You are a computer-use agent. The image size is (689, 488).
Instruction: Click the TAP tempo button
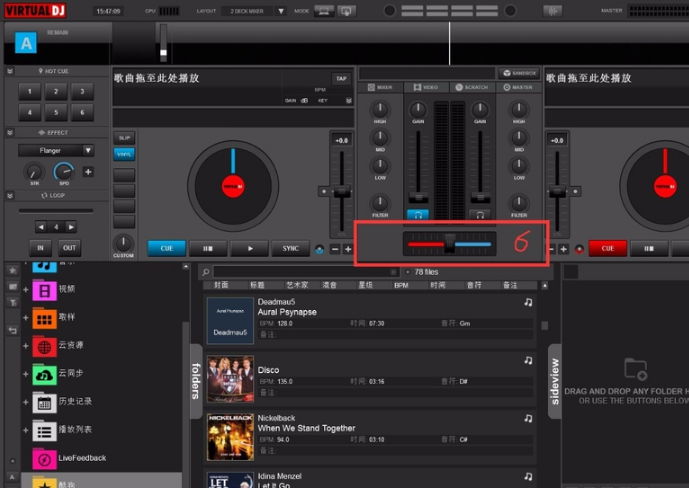[341, 79]
